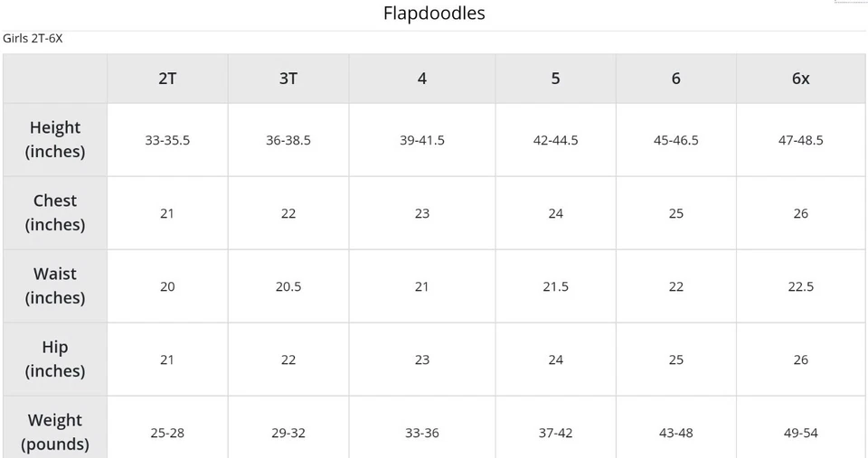This screenshot has height=458, width=868.
Task: Click the Chest (inches) row header
Action: click(x=55, y=213)
